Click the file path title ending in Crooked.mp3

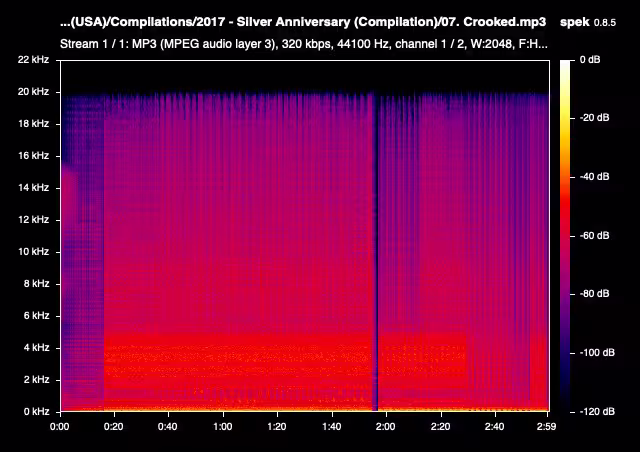point(303,22)
